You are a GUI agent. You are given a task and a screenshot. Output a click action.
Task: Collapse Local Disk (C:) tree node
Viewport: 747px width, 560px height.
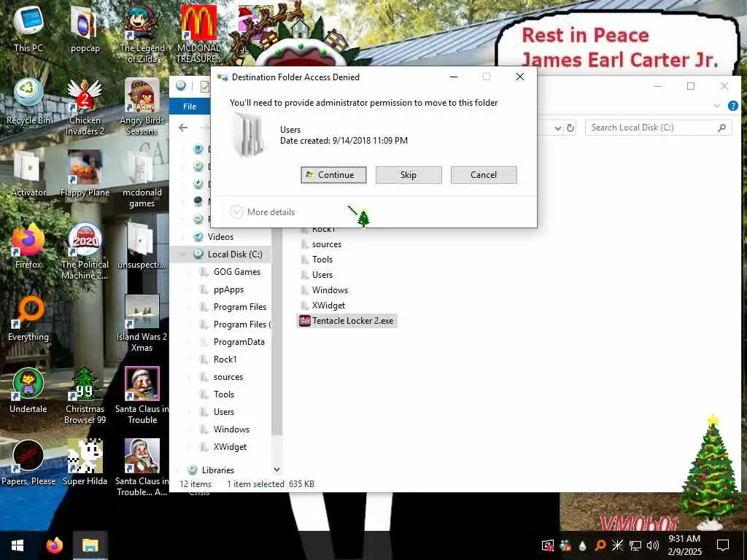click(x=182, y=254)
